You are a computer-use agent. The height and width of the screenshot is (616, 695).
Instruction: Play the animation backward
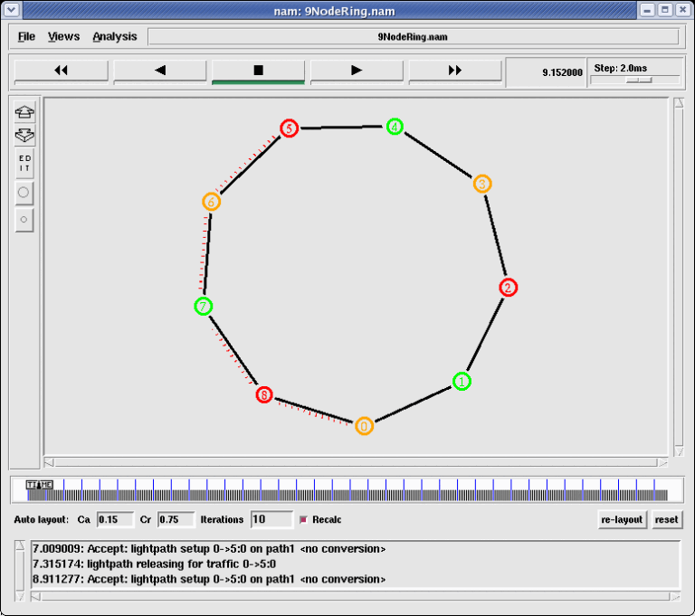pyautogui.click(x=160, y=71)
